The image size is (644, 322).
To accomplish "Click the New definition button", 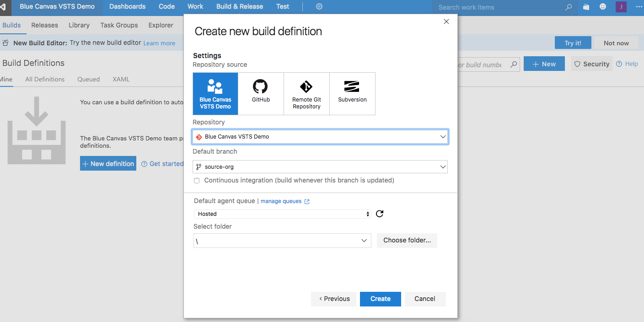I will pyautogui.click(x=108, y=164).
